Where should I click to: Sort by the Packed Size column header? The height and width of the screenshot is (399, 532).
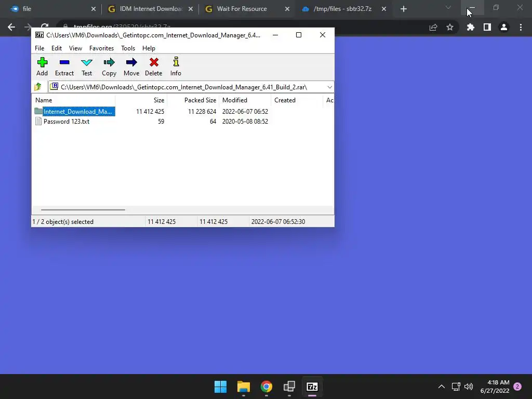click(x=193, y=100)
